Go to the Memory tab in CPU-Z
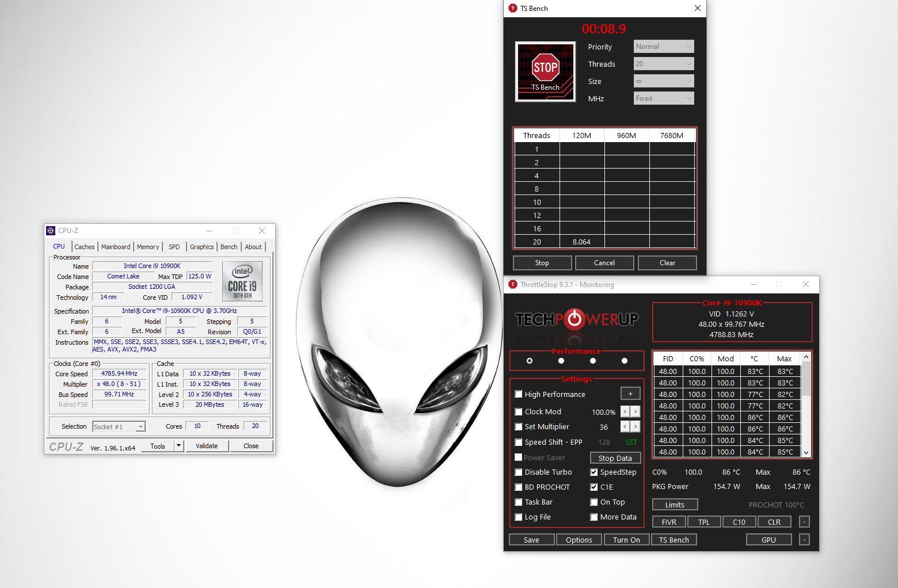This screenshot has width=898, height=588. (148, 246)
